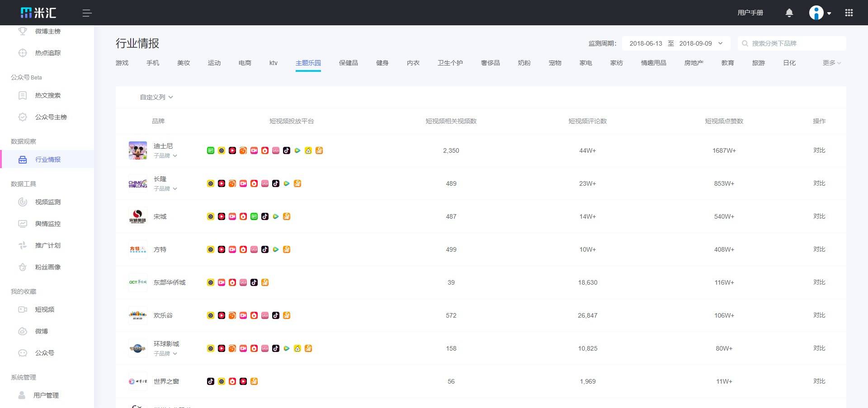The height and width of the screenshot is (408, 868).
Task: Expand 迪士尼 子品牌 sub-brands
Action: (x=165, y=155)
